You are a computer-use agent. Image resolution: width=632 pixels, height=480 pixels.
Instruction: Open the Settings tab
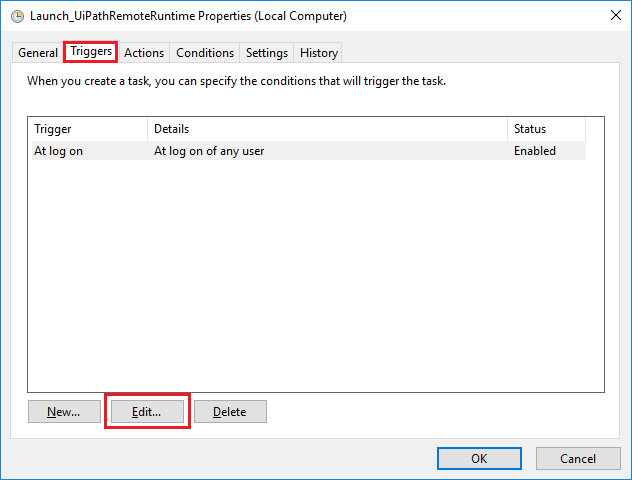point(267,53)
